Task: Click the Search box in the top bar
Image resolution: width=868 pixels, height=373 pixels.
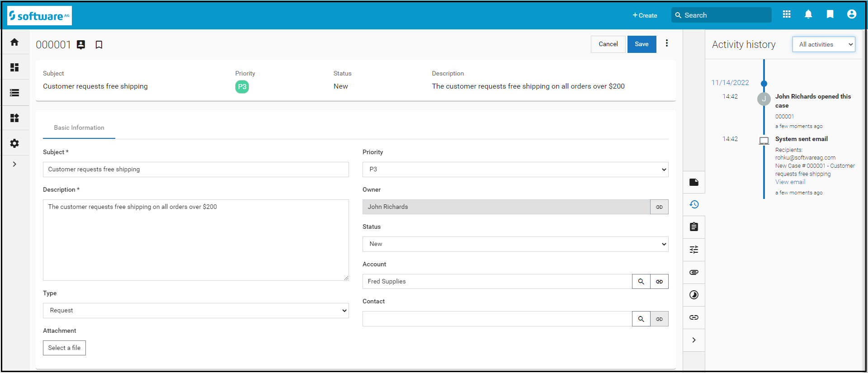Action: pyautogui.click(x=722, y=15)
